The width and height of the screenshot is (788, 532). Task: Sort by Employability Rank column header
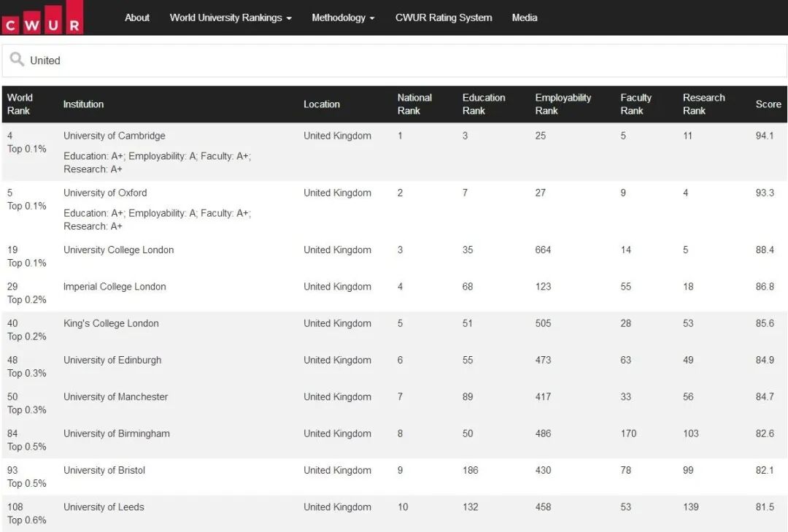pos(563,104)
